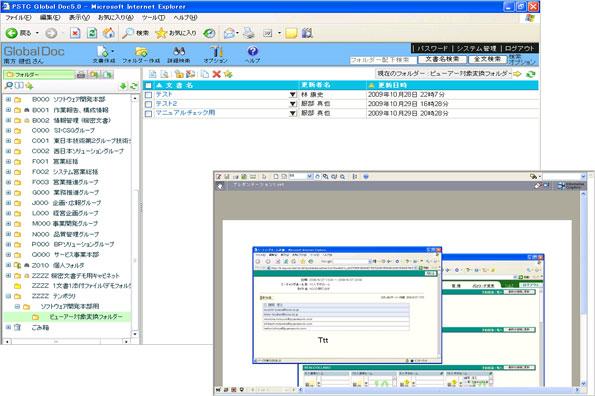Click the IE Refresh button
This screenshot has height=396, width=595.
coord(92,33)
